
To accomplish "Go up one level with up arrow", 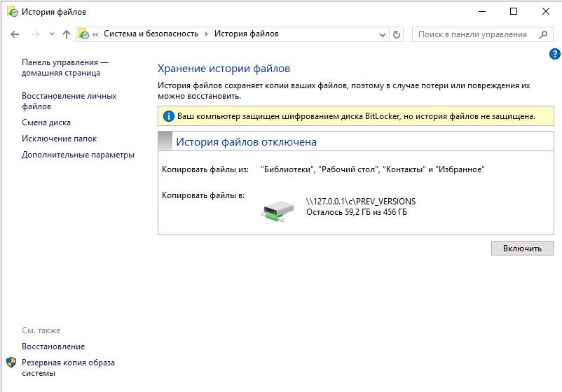I will point(67,34).
